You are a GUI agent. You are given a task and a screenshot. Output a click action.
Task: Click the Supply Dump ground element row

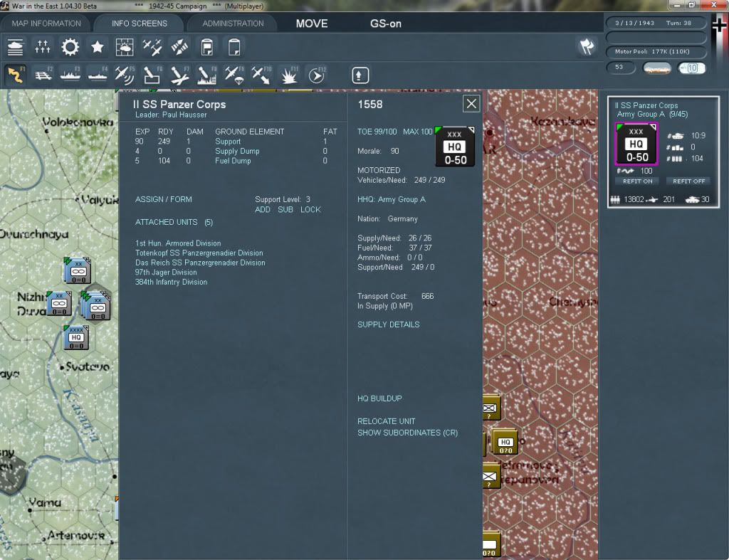pyautogui.click(x=231, y=151)
